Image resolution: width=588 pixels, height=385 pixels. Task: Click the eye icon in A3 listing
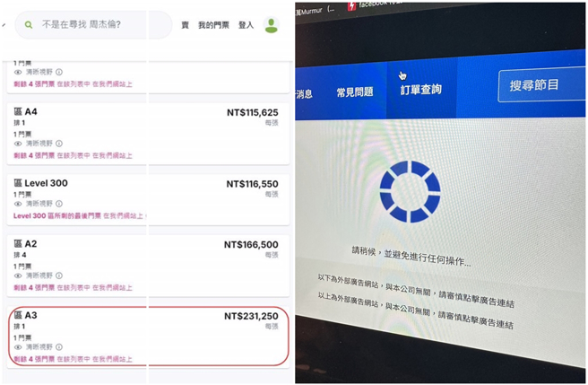click(x=18, y=347)
